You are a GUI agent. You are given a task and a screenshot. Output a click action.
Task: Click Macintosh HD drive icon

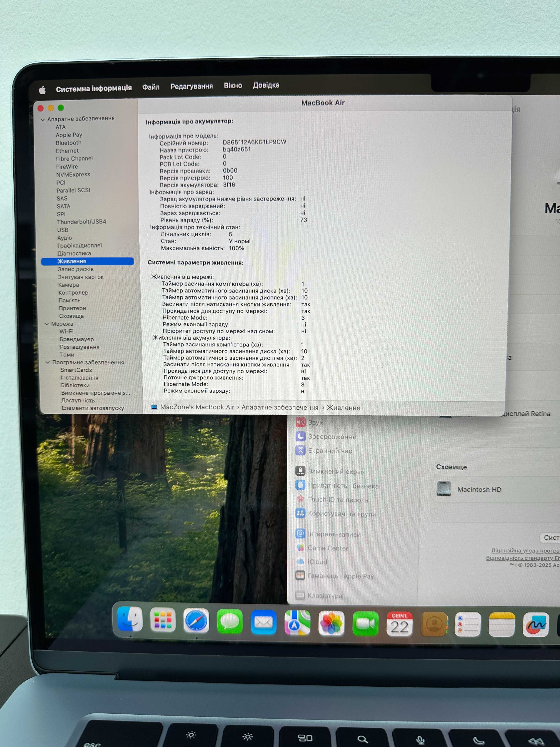444,489
